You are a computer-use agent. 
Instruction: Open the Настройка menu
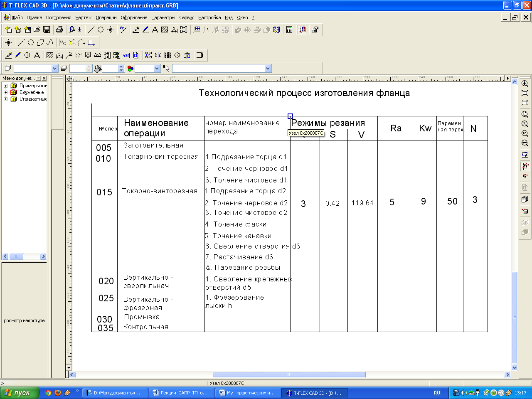209,17
